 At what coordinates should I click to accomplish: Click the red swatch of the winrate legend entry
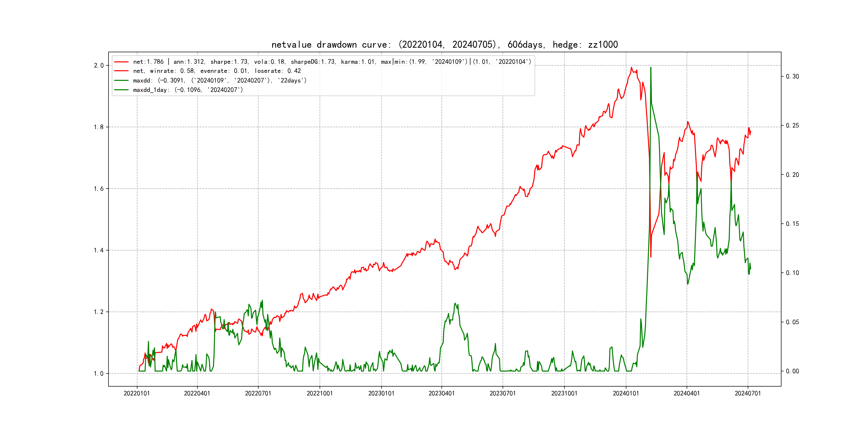(x=121, y=71)
